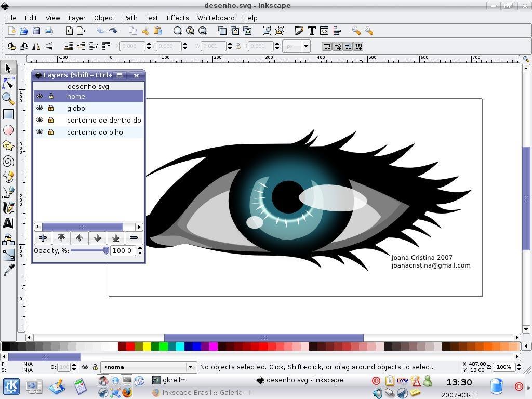Screen dimensions: 532x399
Task: Open Text and Font dialog (T icon)
Action: [312, 31]
